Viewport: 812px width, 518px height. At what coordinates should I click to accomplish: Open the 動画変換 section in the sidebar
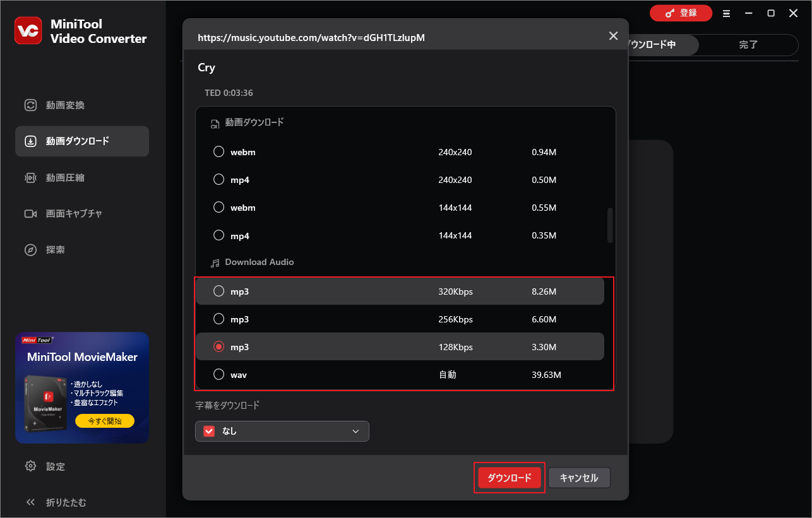(82, 105)
